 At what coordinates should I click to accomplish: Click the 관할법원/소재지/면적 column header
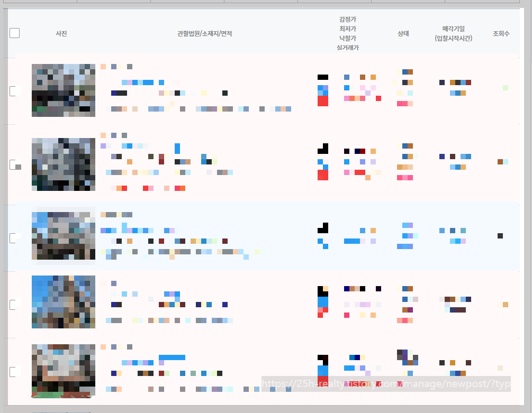pyautogui.click(x=204, y=33)
